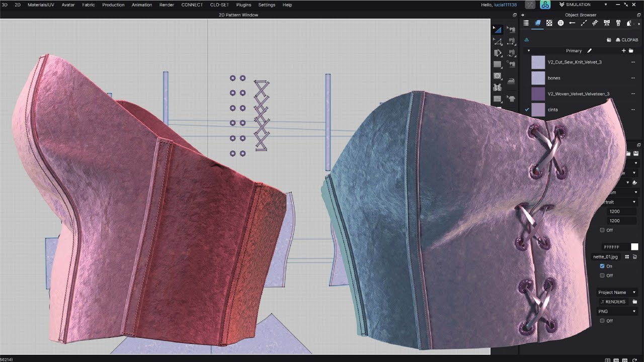Select the Rectangle pattern tool
Screen dimensions: 644x362
[x=498, y=64]
